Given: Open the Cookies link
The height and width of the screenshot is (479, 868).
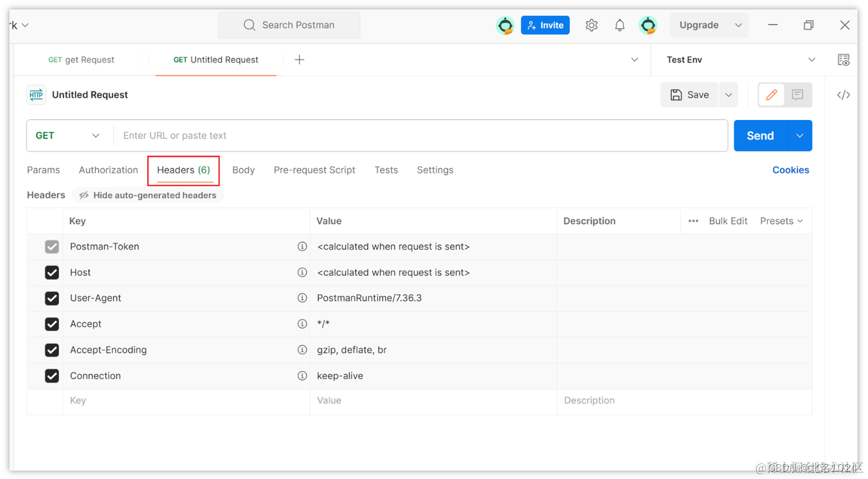Looking at the screenshot, I should click(x=791, y=170).
